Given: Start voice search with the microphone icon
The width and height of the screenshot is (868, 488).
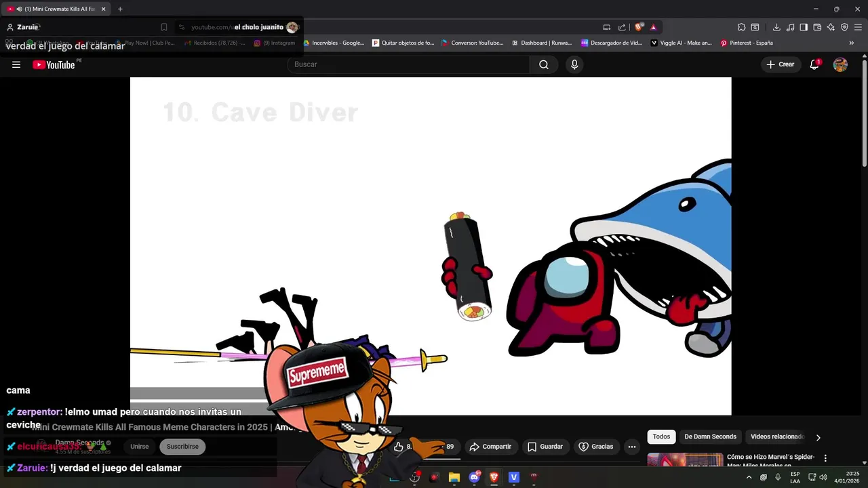Looking at the screenshot, I should 574,64.
